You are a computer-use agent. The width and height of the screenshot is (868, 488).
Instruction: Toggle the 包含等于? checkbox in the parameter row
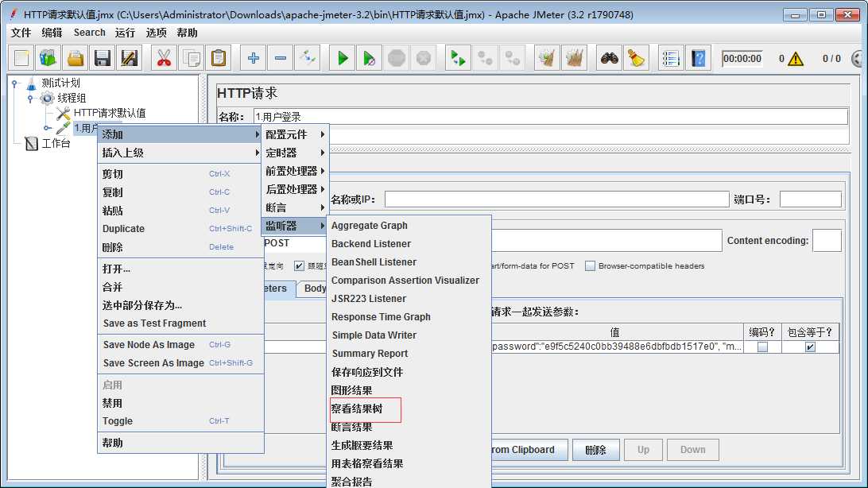(810, 347)
